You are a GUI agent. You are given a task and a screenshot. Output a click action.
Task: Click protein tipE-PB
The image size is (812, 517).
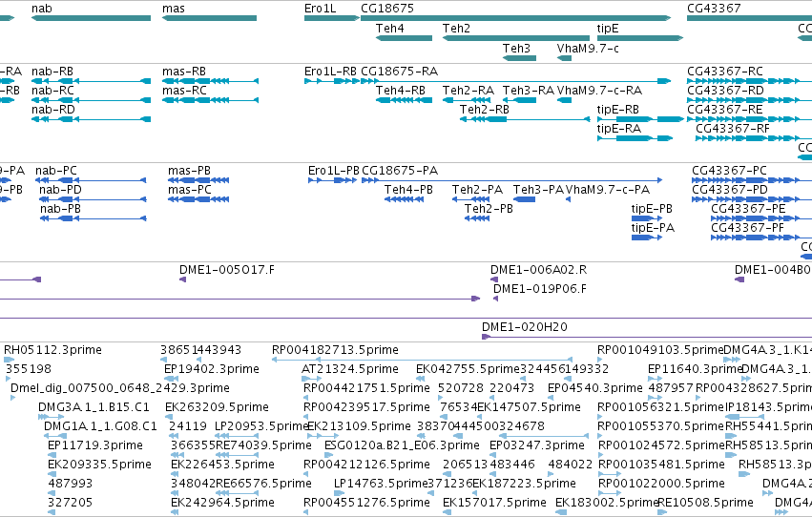pyautogui.click(x=647, y=218)
